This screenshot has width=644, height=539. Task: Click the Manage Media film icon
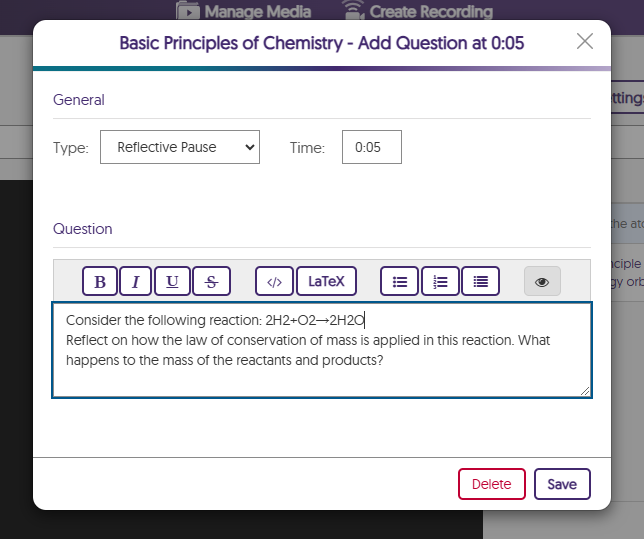point(188,11)
